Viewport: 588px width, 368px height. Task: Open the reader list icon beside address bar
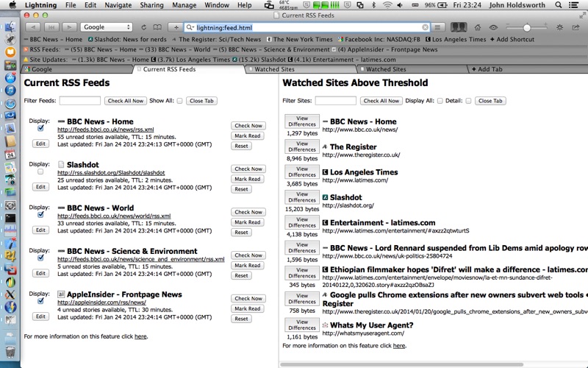(437, 27)
